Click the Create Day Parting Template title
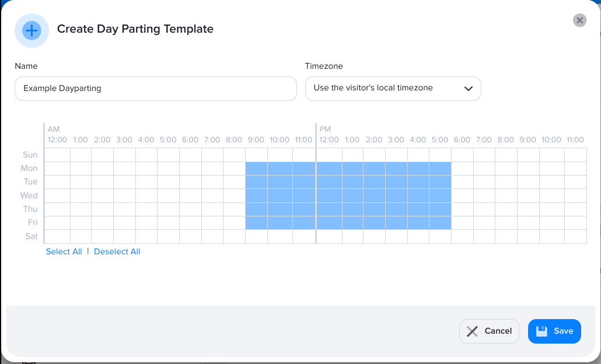601x364 pixels. 135,29
